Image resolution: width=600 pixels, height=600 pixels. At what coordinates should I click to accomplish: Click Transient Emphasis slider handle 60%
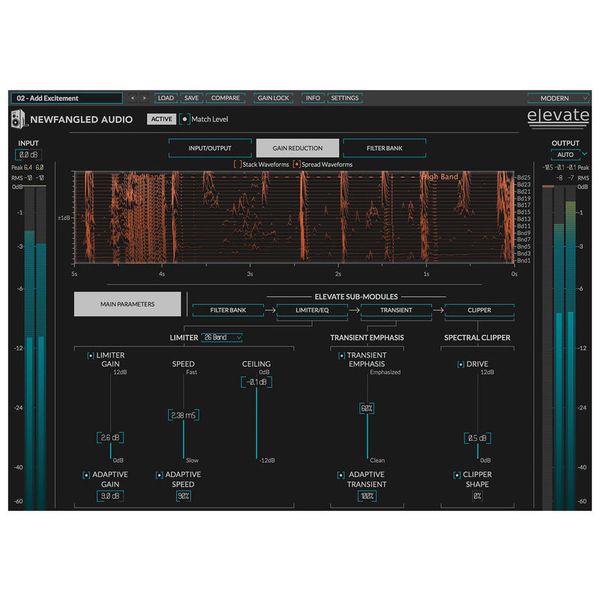point(367,408)
